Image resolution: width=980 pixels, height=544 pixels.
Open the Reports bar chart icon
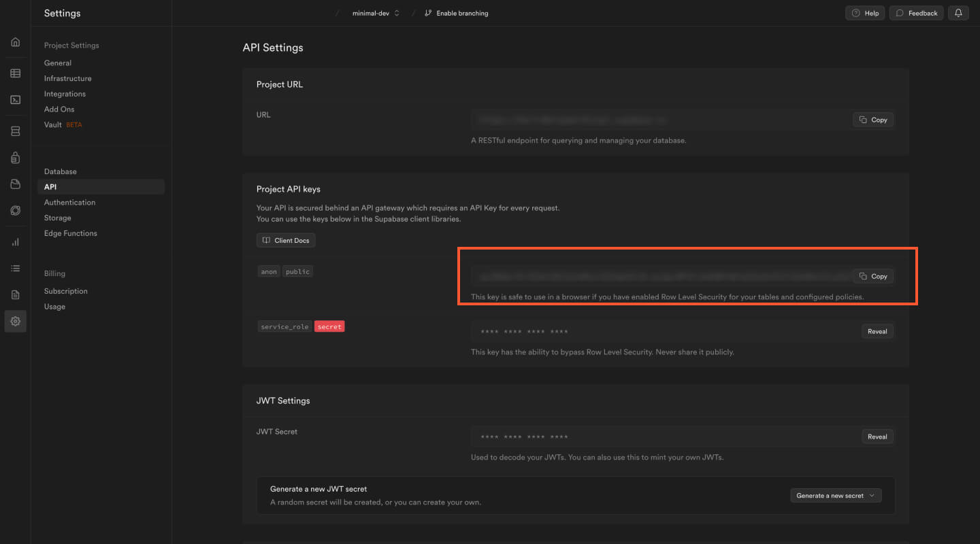click(x=15, y=242)
